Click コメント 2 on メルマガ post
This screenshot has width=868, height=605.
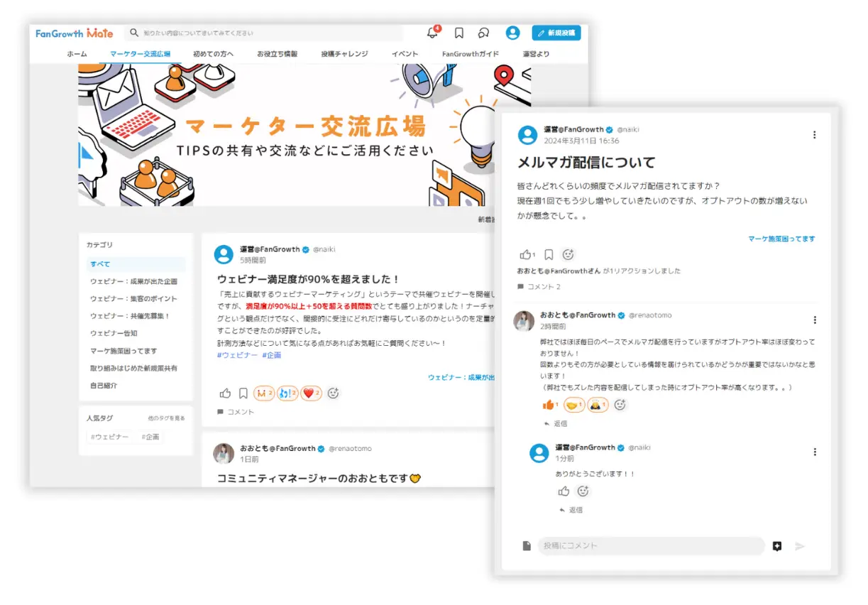539,287
